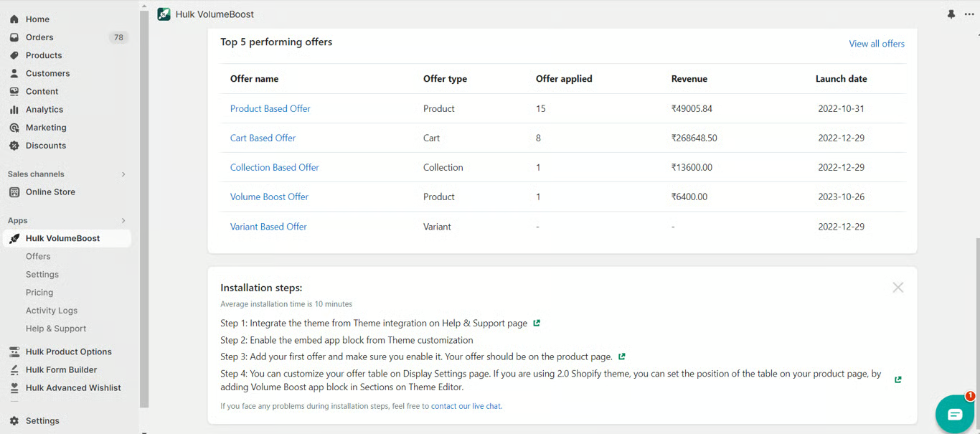Open Orders via its inbox icon
Viewport: 980px width, 434px height.
coord(14,37)
